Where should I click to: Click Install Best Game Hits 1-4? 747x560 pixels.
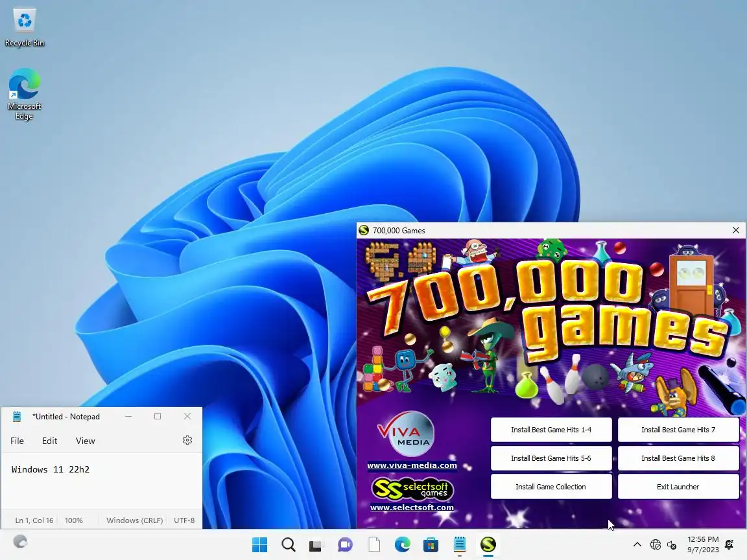[551, 430]
